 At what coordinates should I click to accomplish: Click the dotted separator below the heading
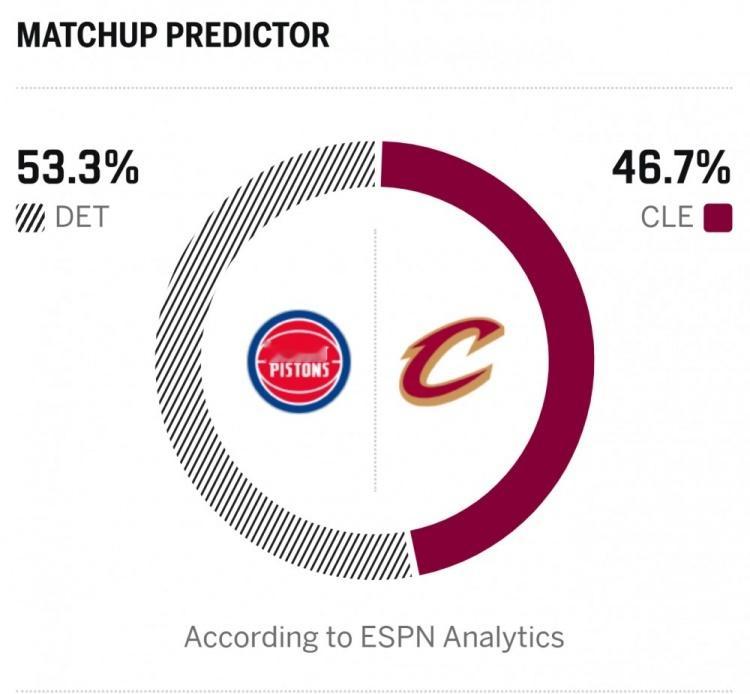pyautogui.click(x=375, y=88)
